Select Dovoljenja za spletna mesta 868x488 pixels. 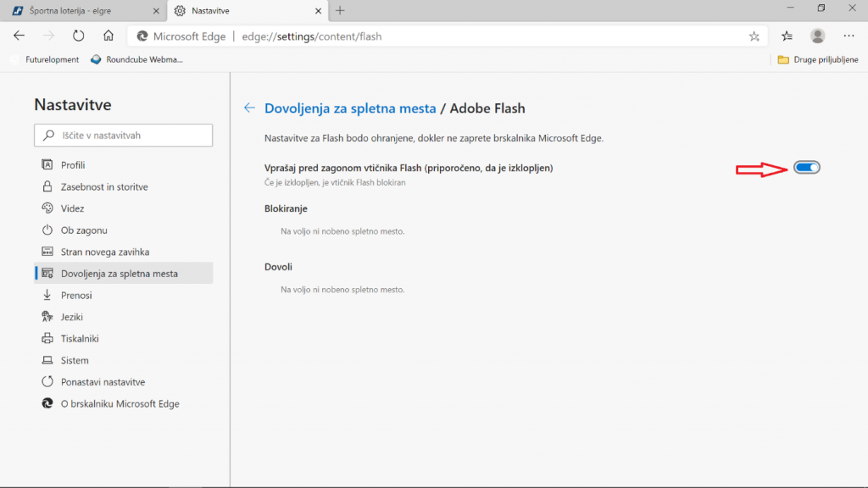pyautogui.click(x=123, y=274)
